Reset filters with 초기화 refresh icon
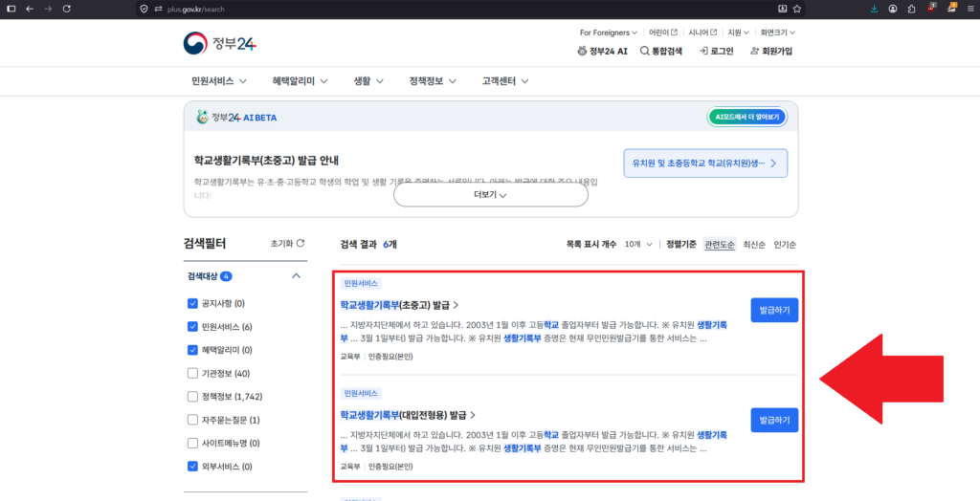 [287, 243]
